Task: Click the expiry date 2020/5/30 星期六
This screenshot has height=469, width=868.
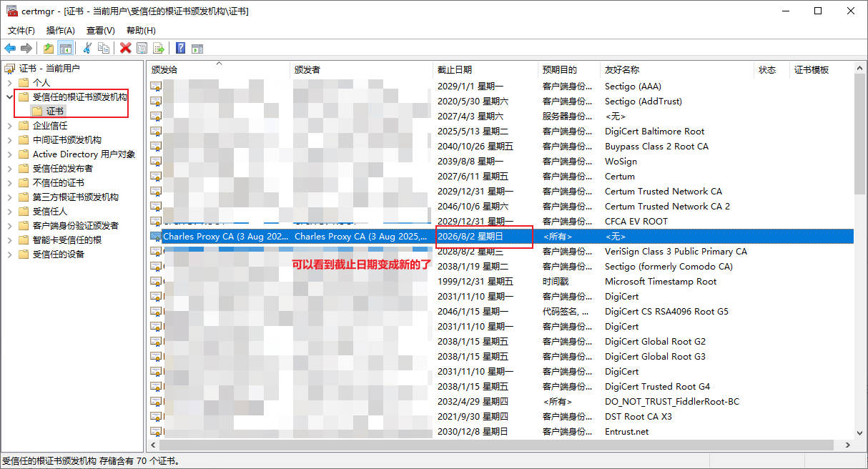Action: pos(473,102)
